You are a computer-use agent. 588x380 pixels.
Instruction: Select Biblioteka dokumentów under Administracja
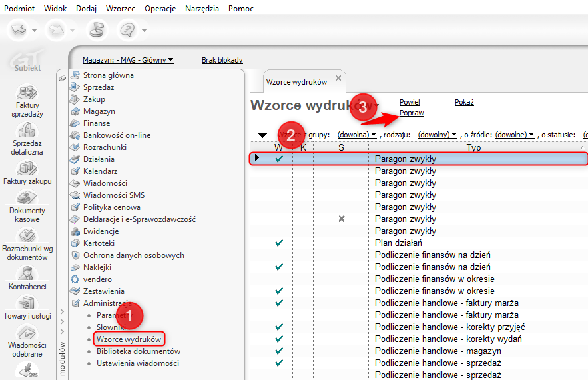139,351
